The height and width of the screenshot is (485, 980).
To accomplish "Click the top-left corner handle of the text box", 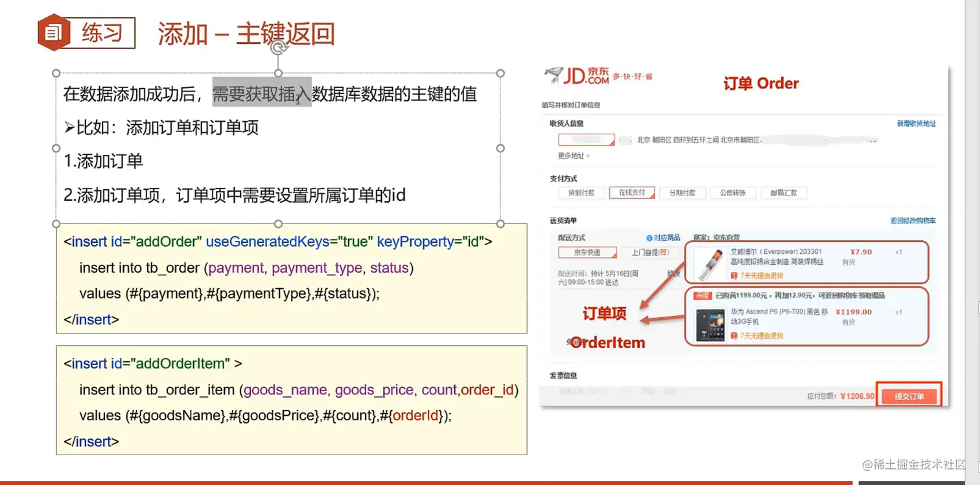I will pos(56,73).
